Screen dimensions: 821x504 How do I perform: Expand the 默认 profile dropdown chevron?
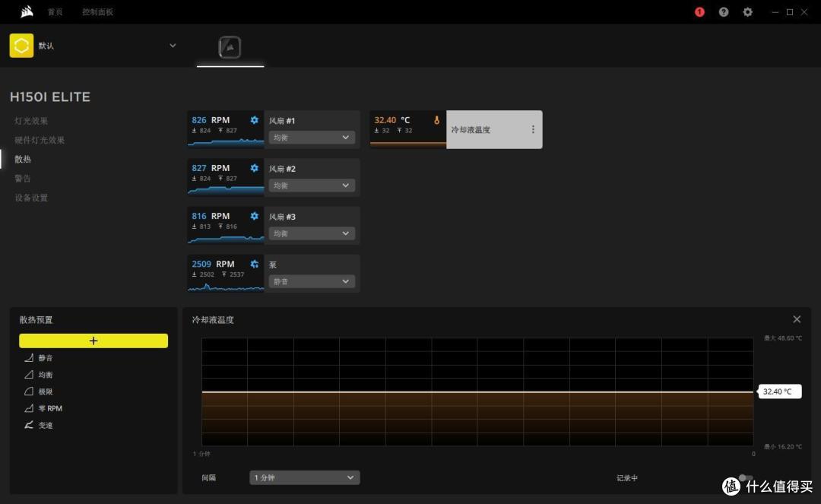tap(173, 46)
